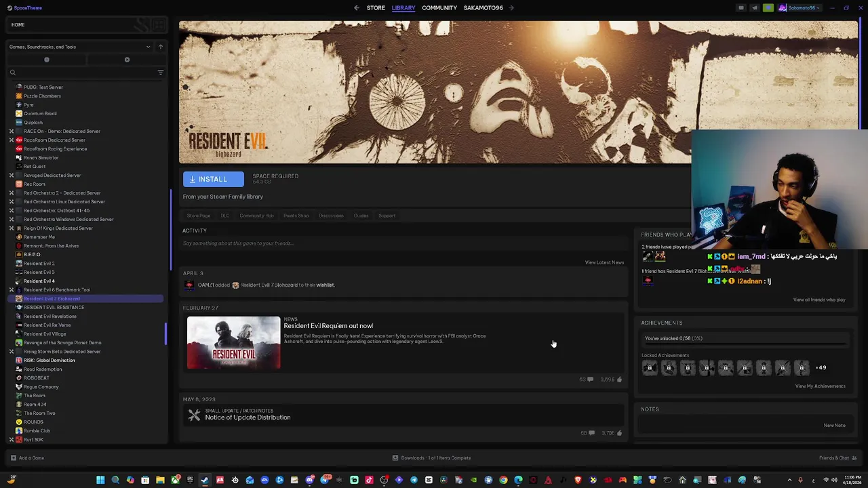Select R.E.P.O. in the library list
This screenshot has height=488, width=868.
click(x=33, y=255)
